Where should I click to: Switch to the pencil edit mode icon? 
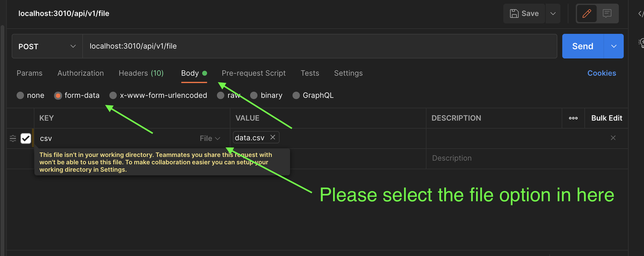coord(586,14)
